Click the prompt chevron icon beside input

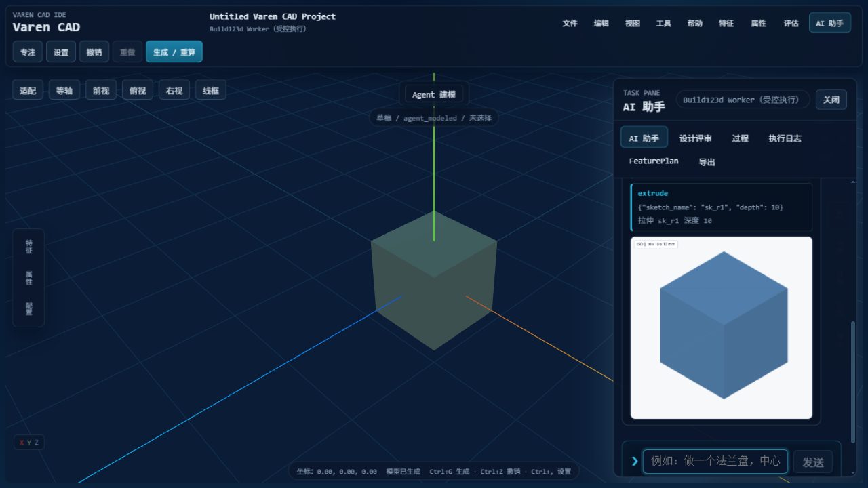(635, 461)
